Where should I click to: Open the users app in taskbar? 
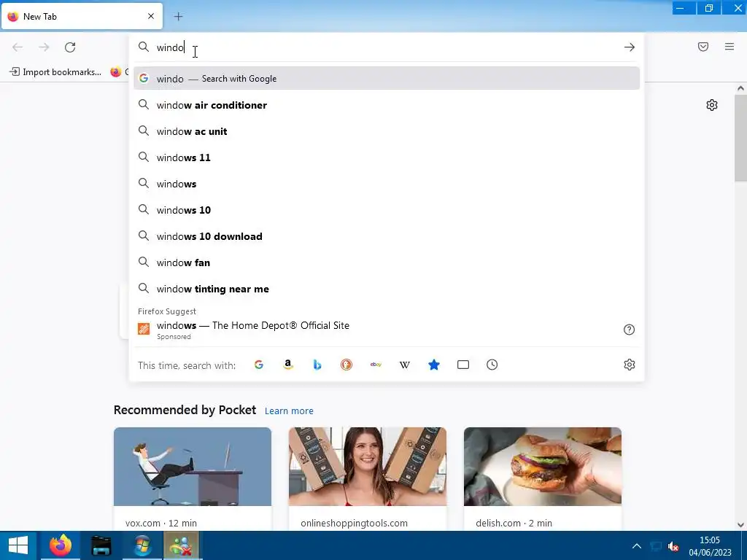point(182,545)
